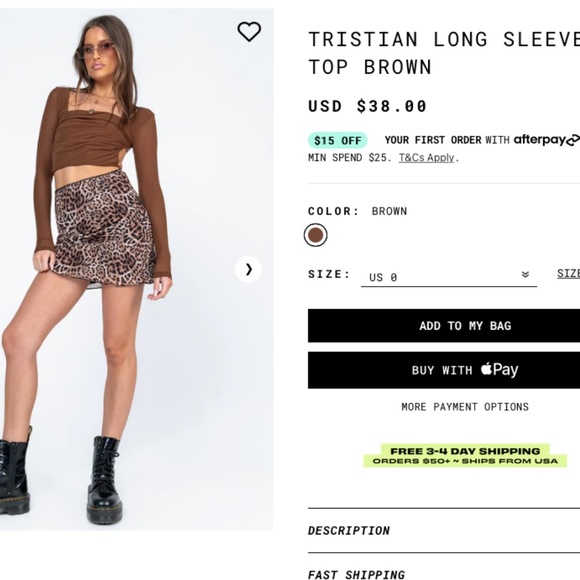Click the Color: Brown label

pyautogui.click(x=357, y=211)
